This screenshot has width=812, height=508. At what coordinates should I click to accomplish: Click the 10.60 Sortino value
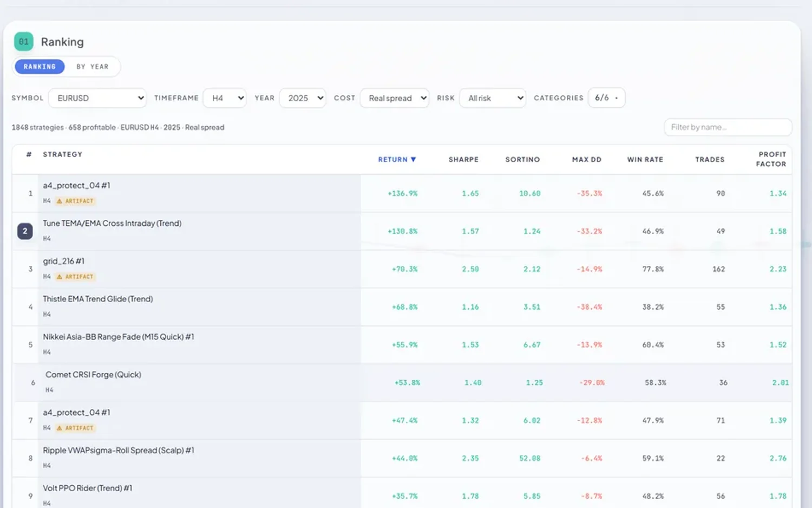tap(529, 193)
